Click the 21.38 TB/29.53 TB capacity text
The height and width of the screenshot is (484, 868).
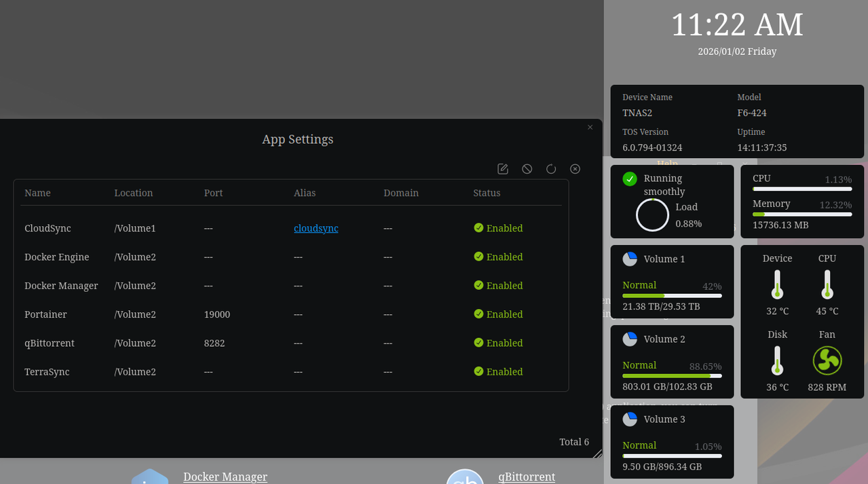(661, 307)
